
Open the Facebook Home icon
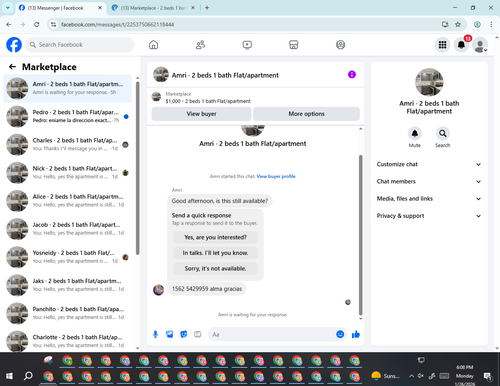[153, 45]
